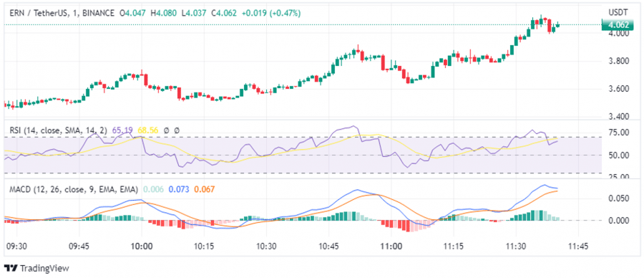Click the 3.800 price axis label
Screen dimensions: 644x278
618,62
